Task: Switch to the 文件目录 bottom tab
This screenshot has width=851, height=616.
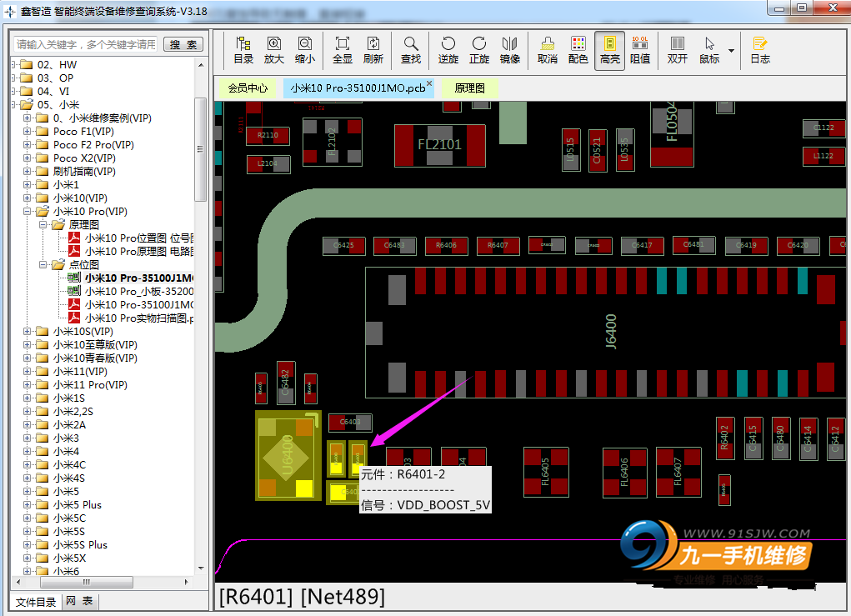Action: pos(36,602)
